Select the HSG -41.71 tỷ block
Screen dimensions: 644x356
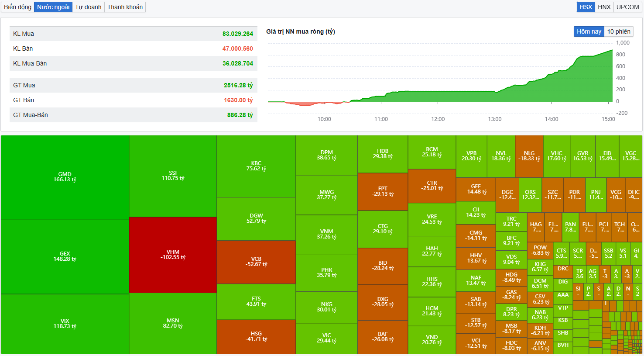click(256, 336)
